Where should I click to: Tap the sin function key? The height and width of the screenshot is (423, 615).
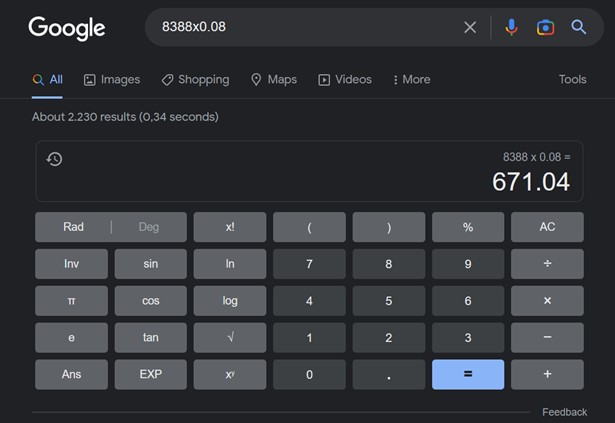click(151, 264)
